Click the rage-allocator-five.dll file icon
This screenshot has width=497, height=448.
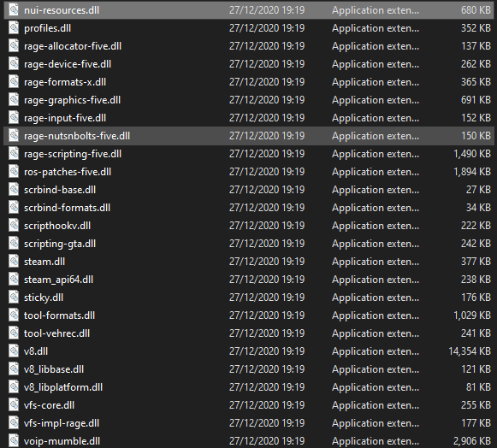click(14, 46)
